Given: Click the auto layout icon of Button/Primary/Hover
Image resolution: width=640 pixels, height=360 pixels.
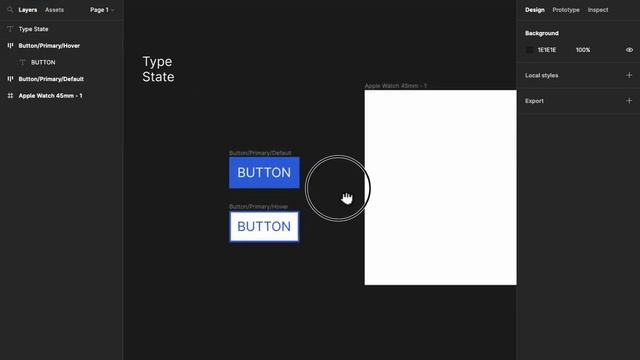Looking at the screenshot, I should [10, 46].
